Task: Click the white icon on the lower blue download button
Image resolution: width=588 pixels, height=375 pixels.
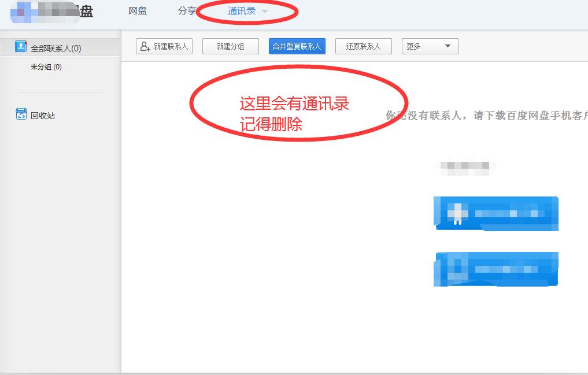Action: (x=457, y=269)
